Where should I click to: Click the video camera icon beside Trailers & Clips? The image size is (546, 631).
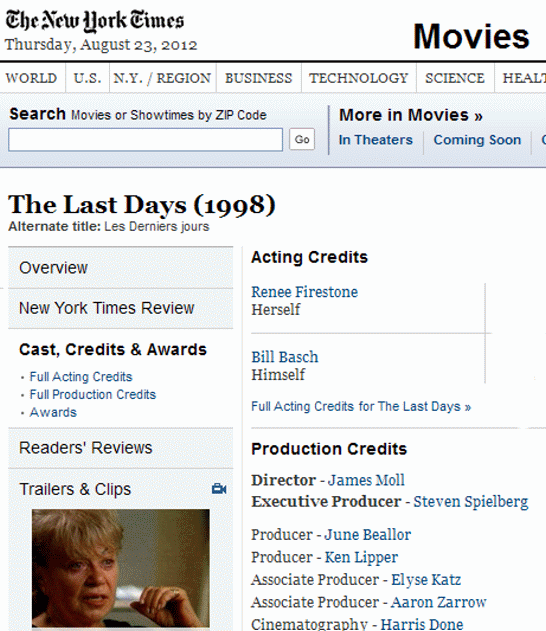(x=219, y=489)
